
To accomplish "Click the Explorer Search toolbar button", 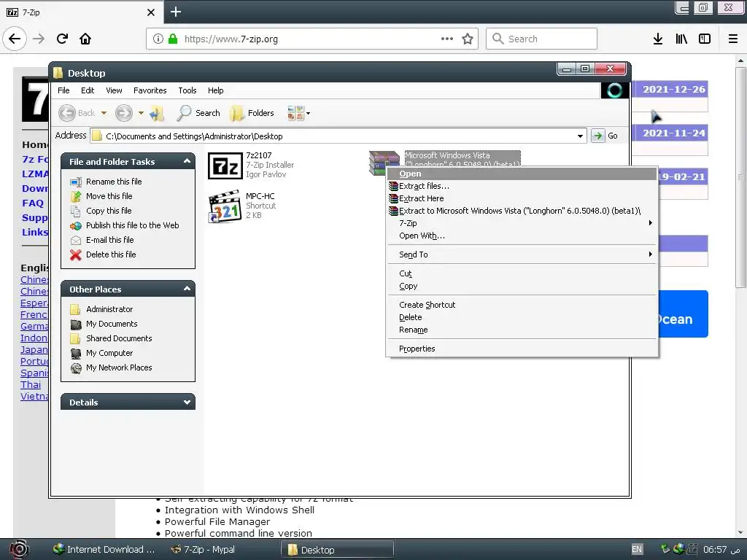I will click(198, 113).
